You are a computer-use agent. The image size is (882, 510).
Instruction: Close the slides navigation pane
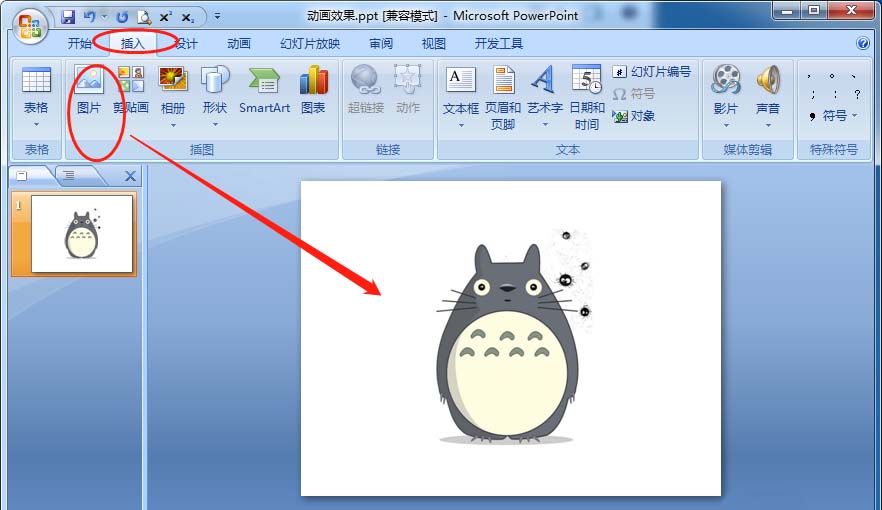click(x=130, y=176)
